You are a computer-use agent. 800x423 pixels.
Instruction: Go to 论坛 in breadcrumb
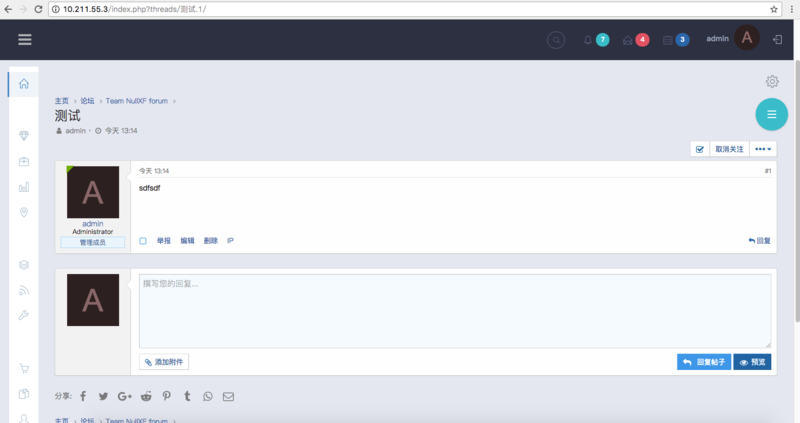88,100
